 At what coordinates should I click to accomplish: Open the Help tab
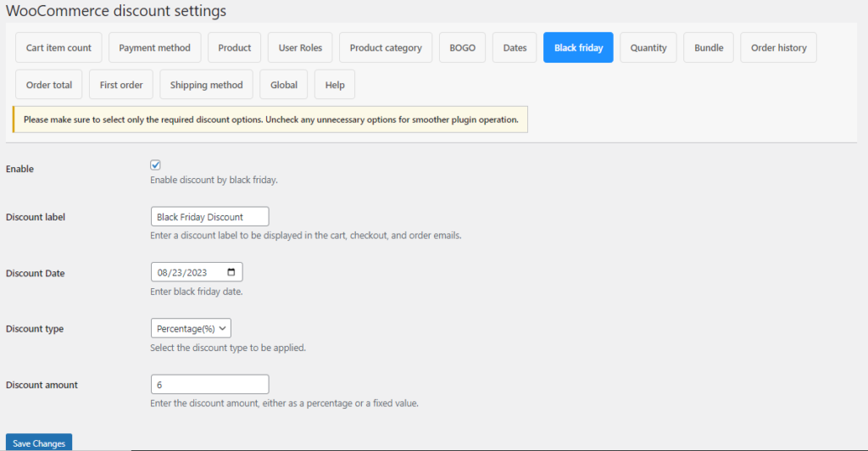tap(335, 85)
